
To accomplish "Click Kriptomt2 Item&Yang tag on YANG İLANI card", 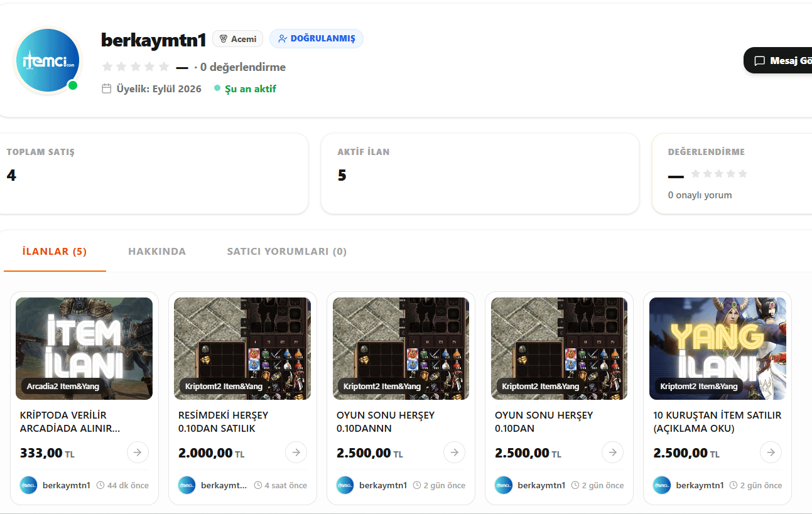I will 699,386.
